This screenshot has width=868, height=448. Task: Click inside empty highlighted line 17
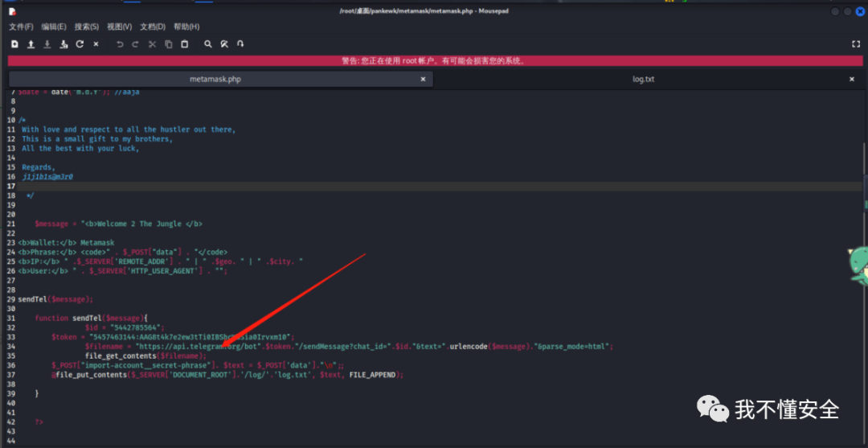click(x=440, y=186)
